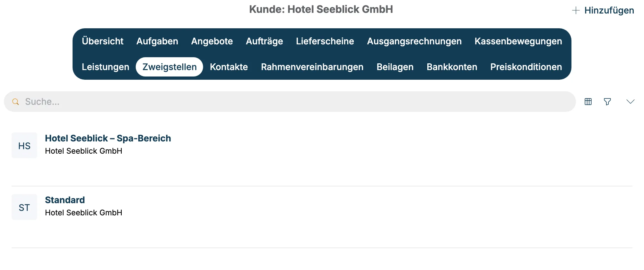Click the plus icon beside Hinzufügen
The height and width of the screenshot is (270, 644).
tap(576, 10)
